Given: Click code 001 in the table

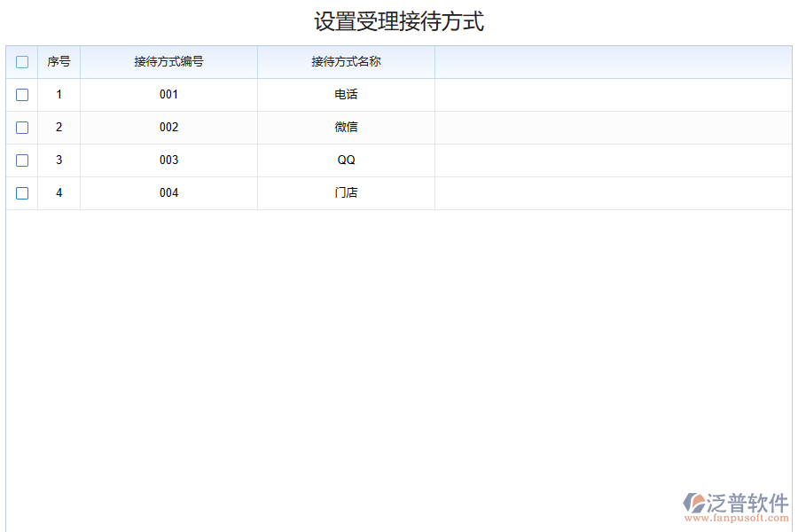Looking at the screenshot, I should (x=168, y=95).
